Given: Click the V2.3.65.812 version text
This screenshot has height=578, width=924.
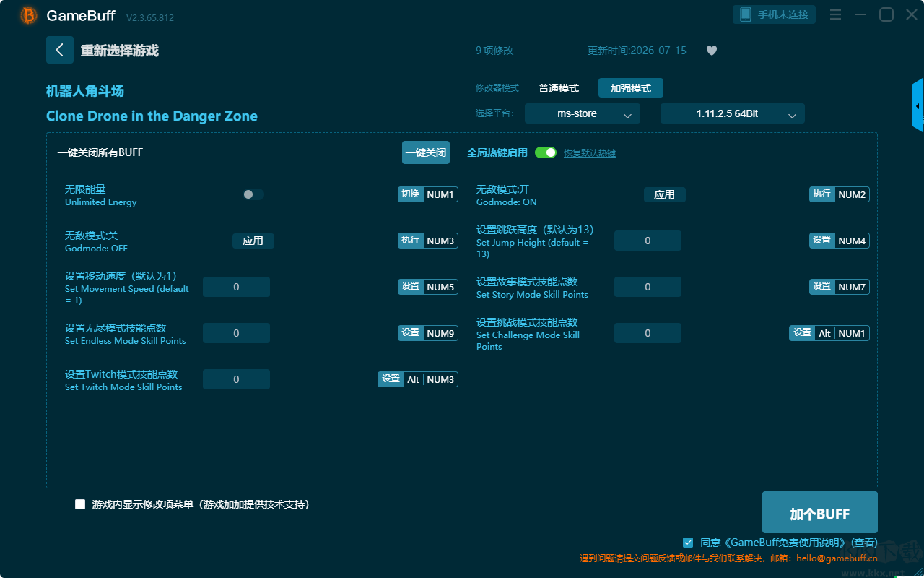Looking at the screenshot, I should click(150, 17).
